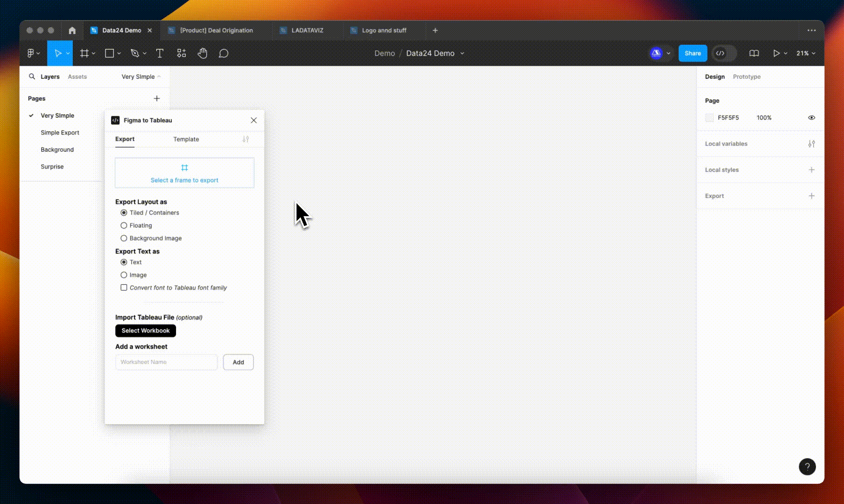The width and height of the screenshot is (844, 504).
Task: Select Tiled / Containers layout option
Action: pyautogui.click(x=124, y=213)
